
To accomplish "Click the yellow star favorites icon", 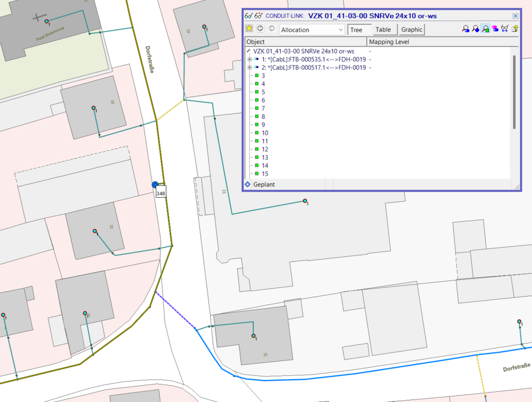I will pos(249,29).
